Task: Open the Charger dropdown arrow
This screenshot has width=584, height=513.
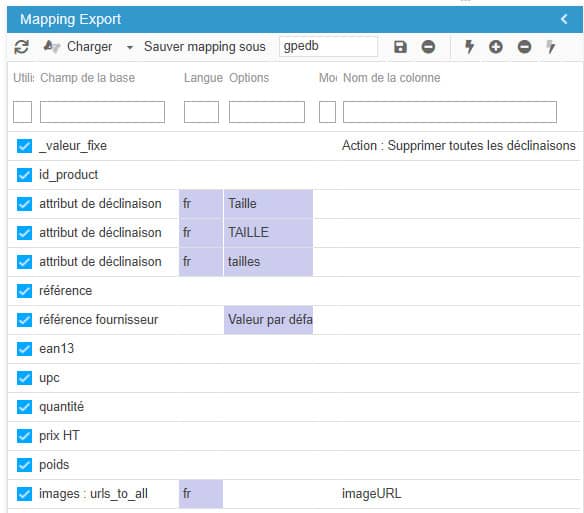Action: 130,48
